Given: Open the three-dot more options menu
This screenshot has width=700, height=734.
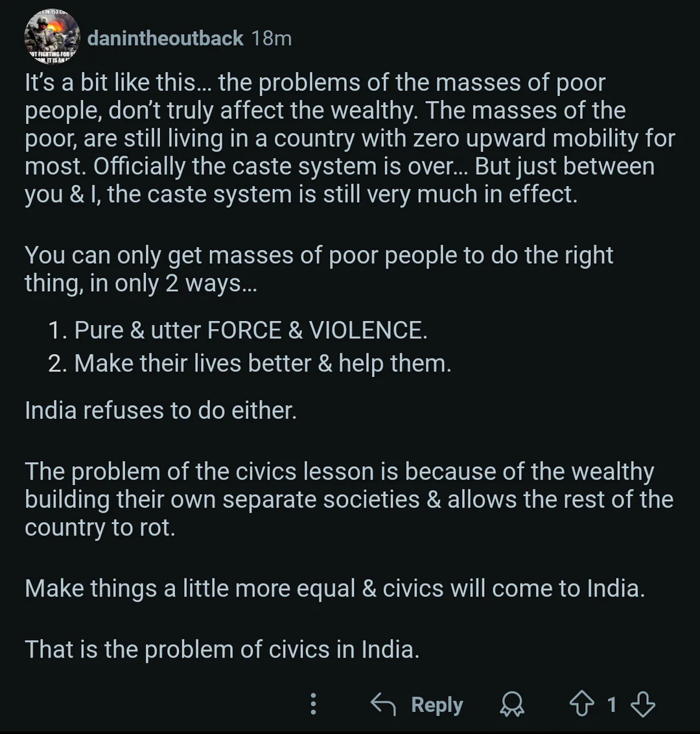Looking at the screenshot, I should coord(314,704).
